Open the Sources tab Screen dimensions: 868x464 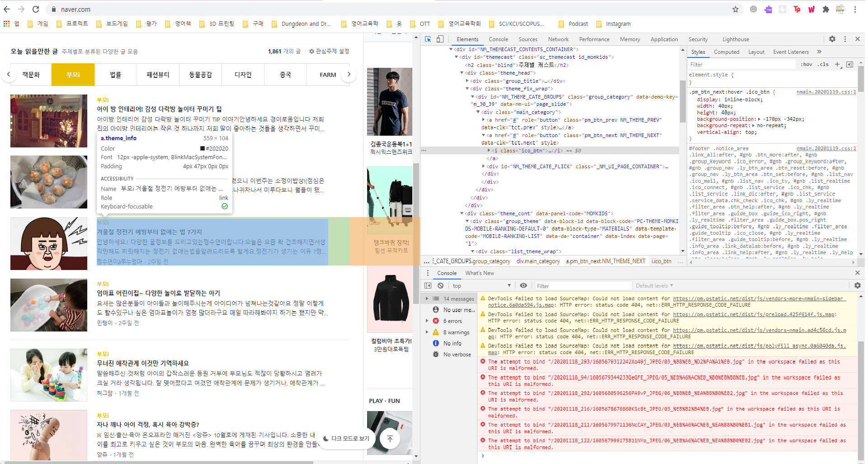[x=528, y=39]
